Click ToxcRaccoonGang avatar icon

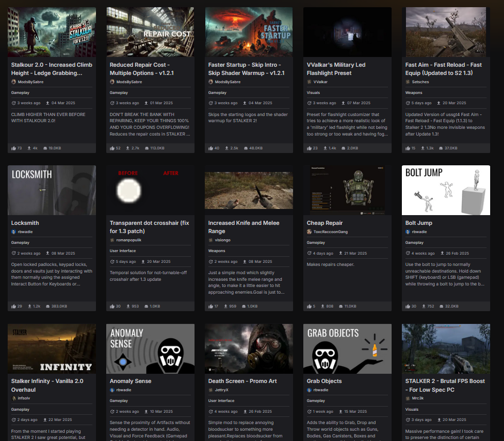309,232
